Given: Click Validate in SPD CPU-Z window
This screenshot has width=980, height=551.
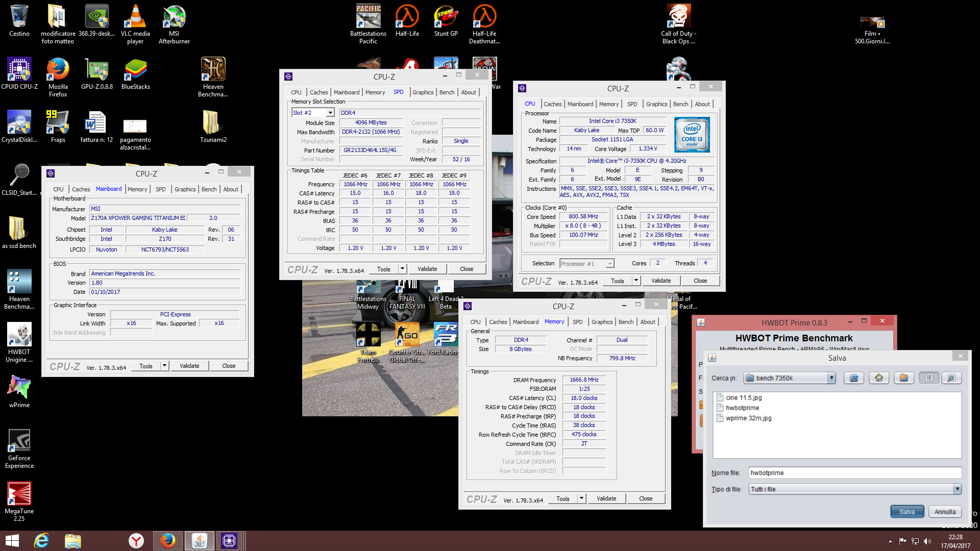Looking at the screenshot, I should (427, 269).
